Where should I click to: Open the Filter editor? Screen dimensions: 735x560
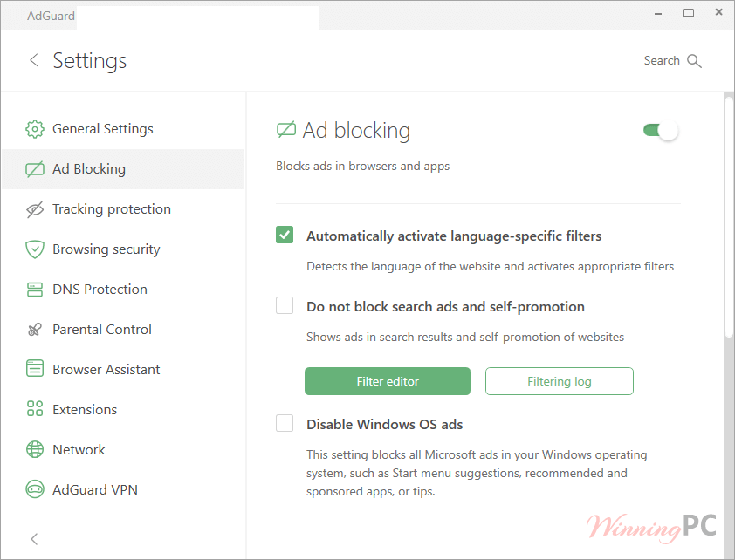tap(388, 381)
